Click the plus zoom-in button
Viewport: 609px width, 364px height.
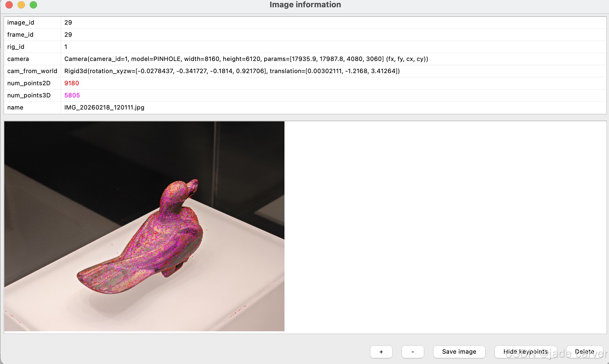click(x=381, y=352)
